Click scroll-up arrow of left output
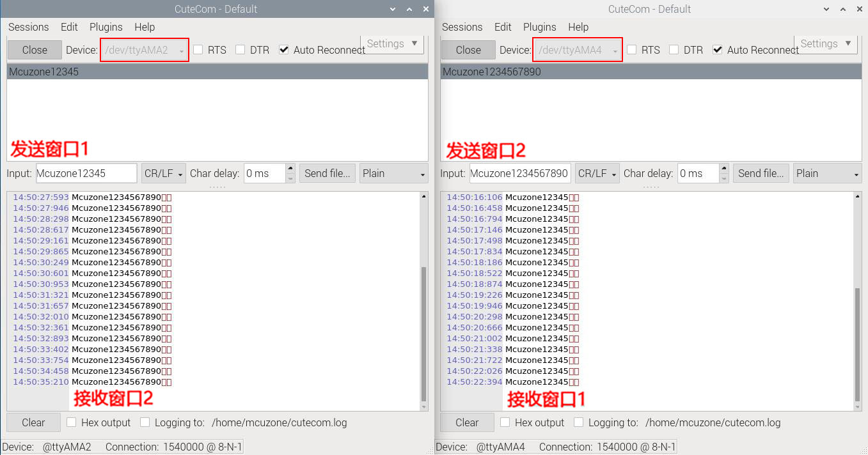 coord(423,196)
